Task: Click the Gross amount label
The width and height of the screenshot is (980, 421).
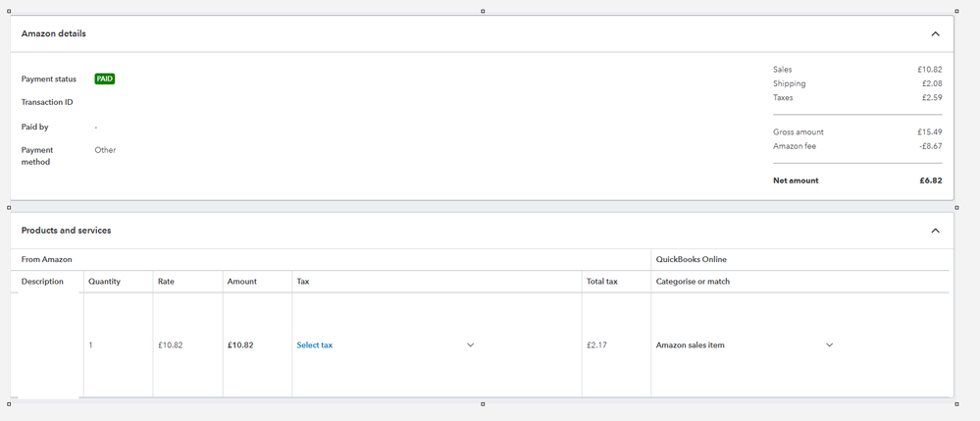Action: [x=799, y=132]
